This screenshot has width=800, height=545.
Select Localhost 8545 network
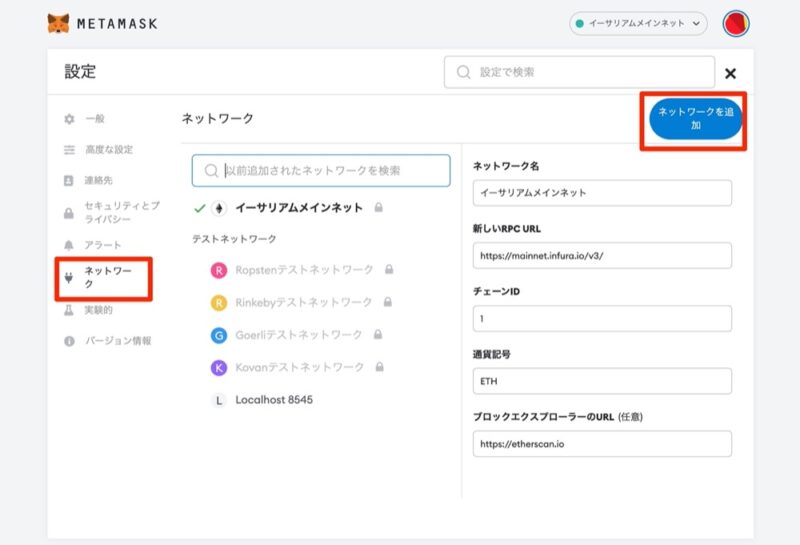[x=274, y=400]
